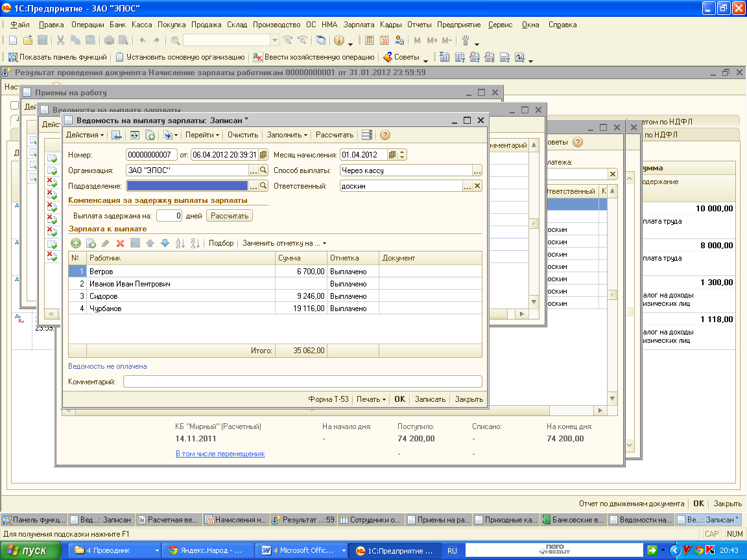This screenshot has height=560, width=747.
Task: Click the В том числе перемещения link
Action: pyautogui.click(x=220, y=454)
